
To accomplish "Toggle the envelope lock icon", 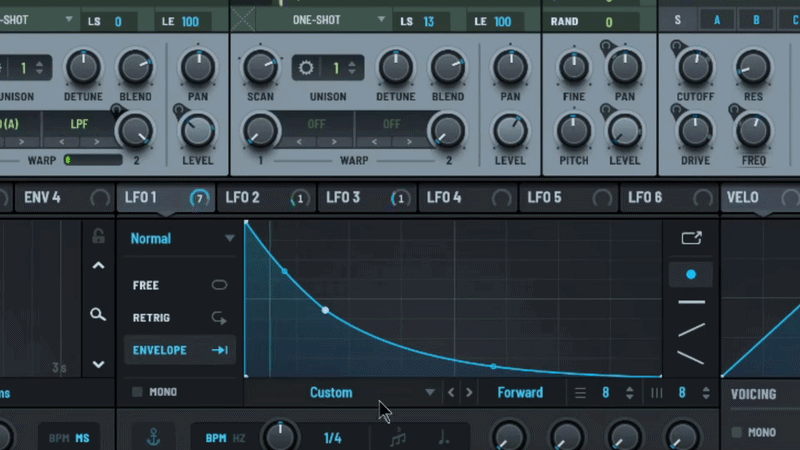I will [98, 236].
